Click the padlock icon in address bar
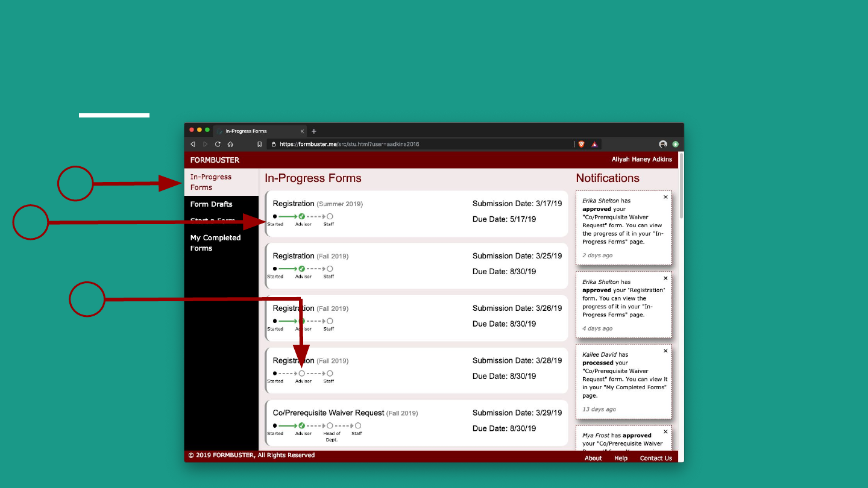 click(274, 145)
